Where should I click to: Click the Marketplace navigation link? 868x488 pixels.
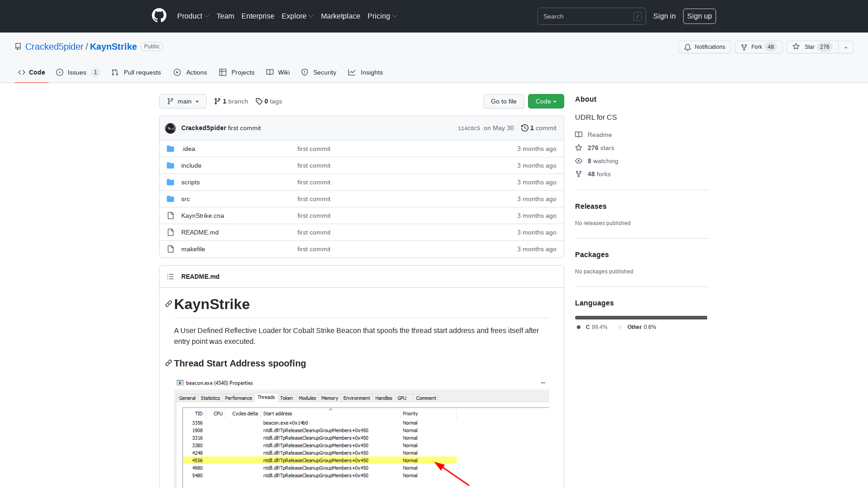pos(340,16)
